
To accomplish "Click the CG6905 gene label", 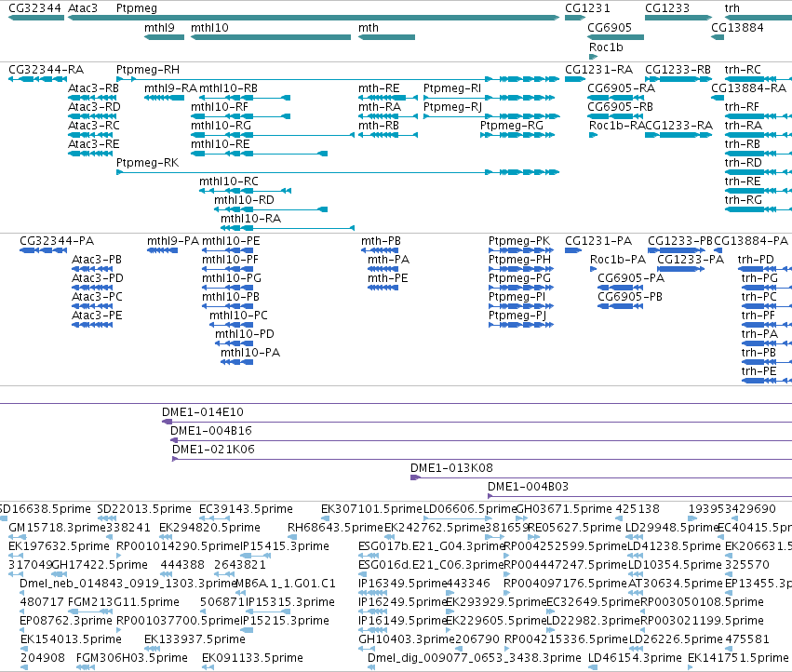I will pos(610,28).
